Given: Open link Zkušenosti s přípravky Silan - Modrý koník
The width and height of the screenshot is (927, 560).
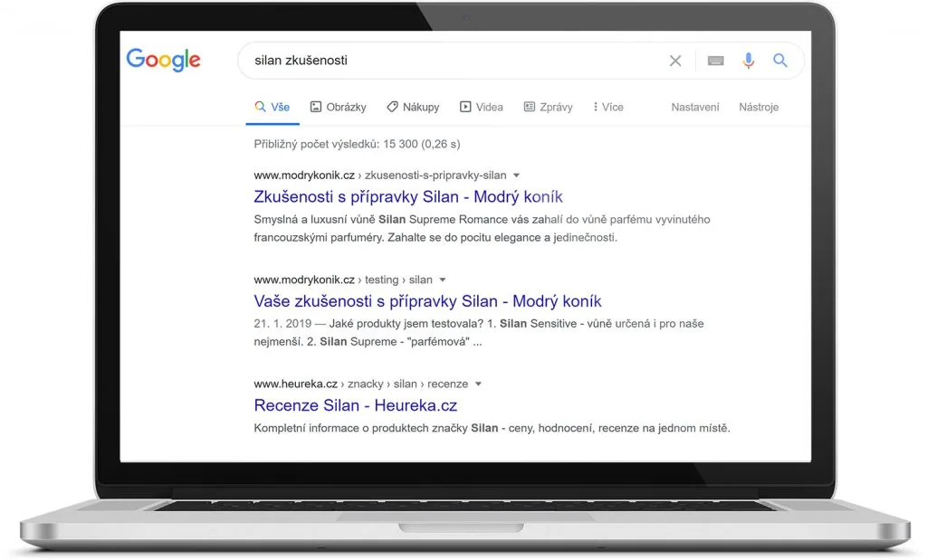Looking at the screenshot, I should (x=408, y=196).
